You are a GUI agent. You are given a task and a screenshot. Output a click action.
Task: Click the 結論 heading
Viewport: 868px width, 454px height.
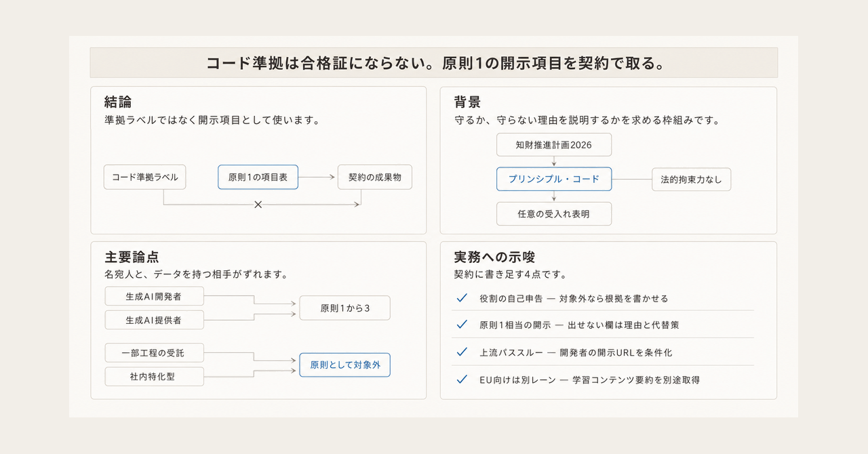[118, 102]
